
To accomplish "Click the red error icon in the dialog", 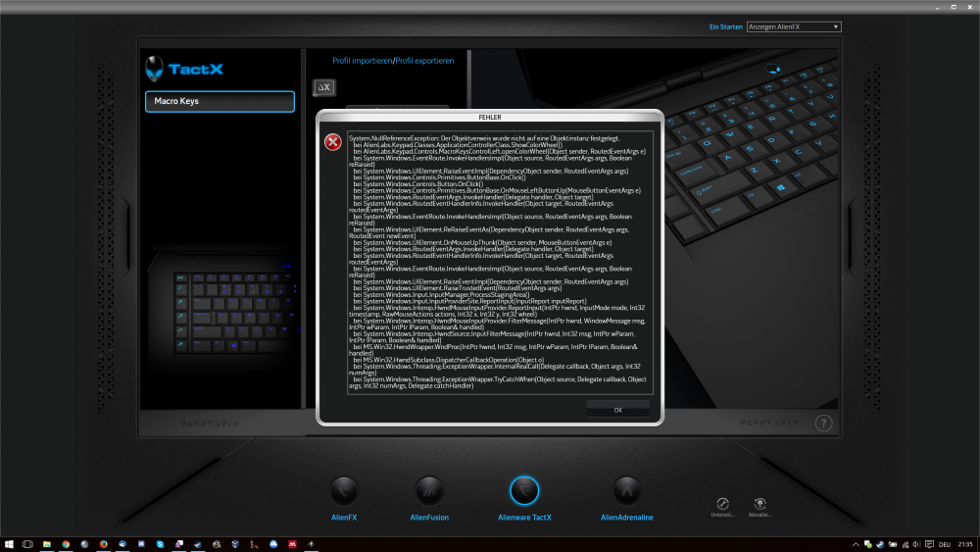I will pyautogui.click(x=333, y=143).
